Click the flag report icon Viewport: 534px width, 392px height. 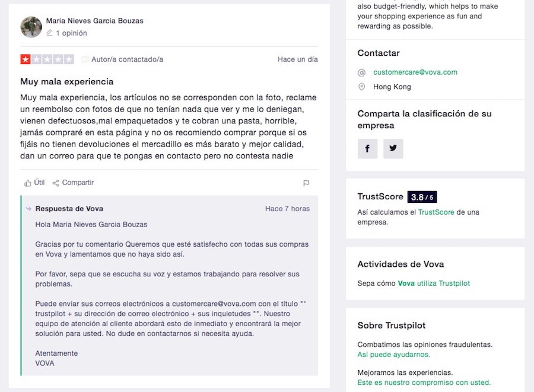click(306, 183)
